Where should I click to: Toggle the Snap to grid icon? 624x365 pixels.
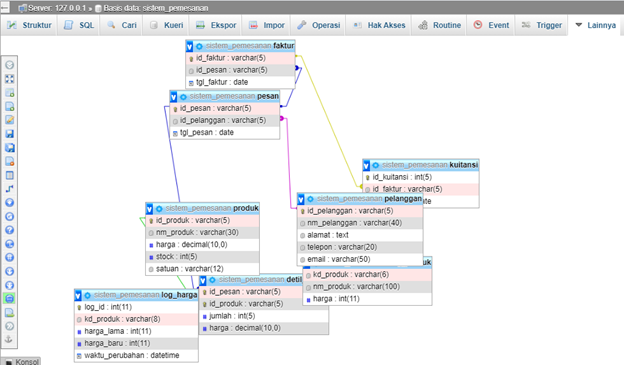[x=10, y=258]
